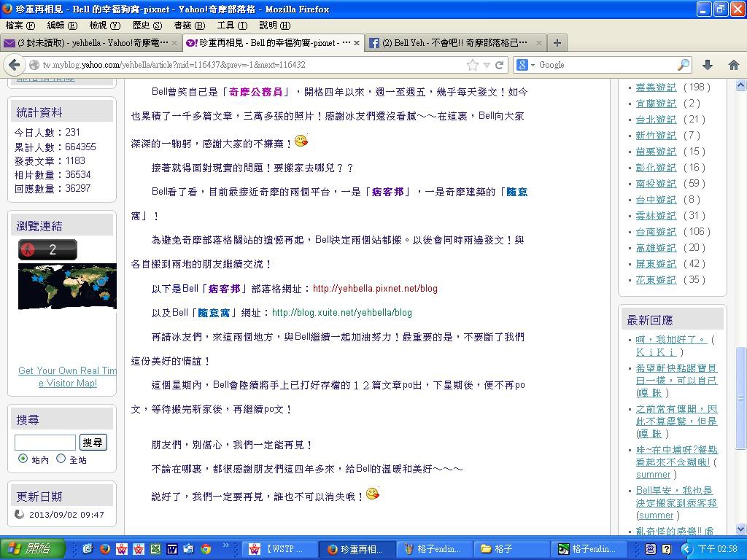Screen dimensions: 747x560
Task: Expand hidden system tray icons arrow
Action: 686,549
